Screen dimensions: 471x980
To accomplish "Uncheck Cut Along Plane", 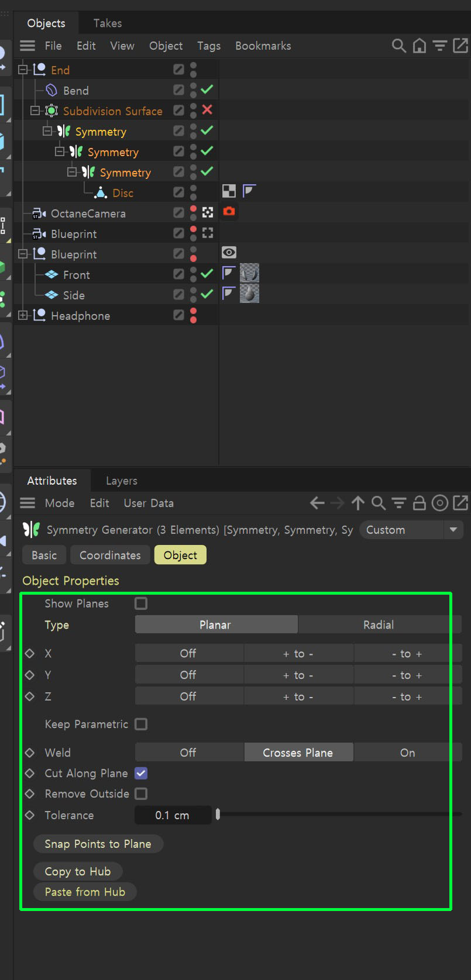I will coord(141,773).
